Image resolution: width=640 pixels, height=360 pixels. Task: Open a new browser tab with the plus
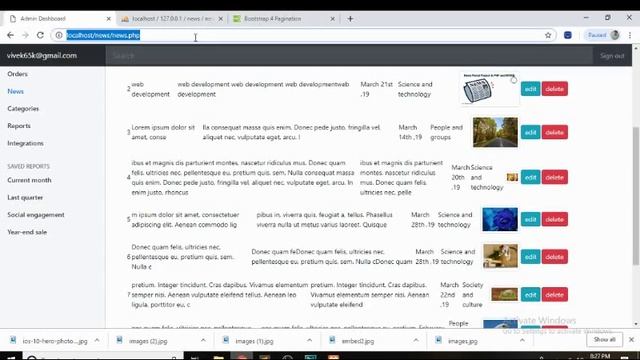point(350,19)
